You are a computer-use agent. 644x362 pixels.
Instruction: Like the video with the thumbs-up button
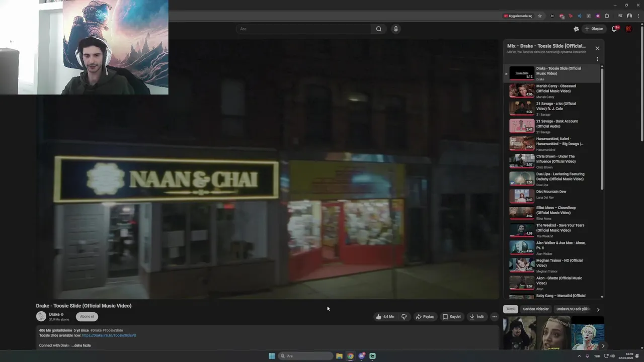(385, 317)
